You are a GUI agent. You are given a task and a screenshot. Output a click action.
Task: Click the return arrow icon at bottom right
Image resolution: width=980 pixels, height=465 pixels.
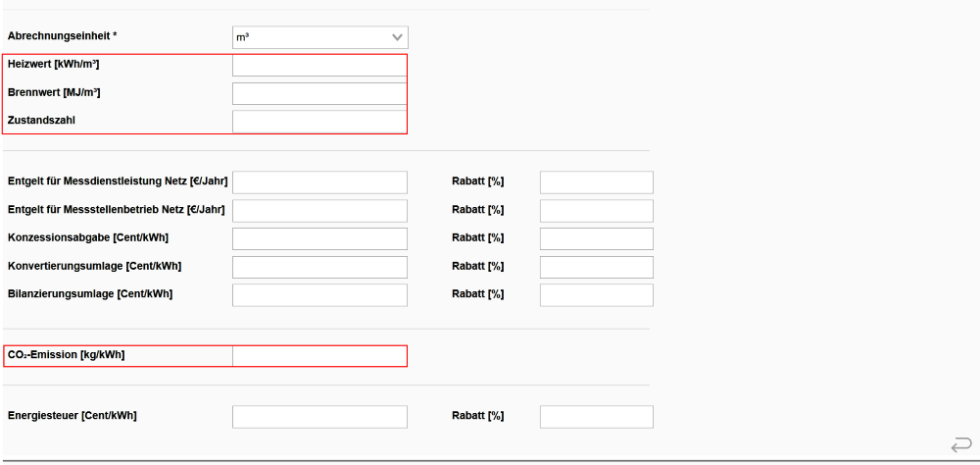[x=961, y=445]
